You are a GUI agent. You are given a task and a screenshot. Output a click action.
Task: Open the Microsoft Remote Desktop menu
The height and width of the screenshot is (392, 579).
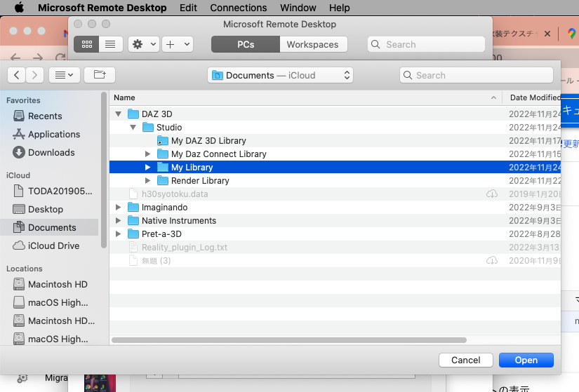click(102, 8)
